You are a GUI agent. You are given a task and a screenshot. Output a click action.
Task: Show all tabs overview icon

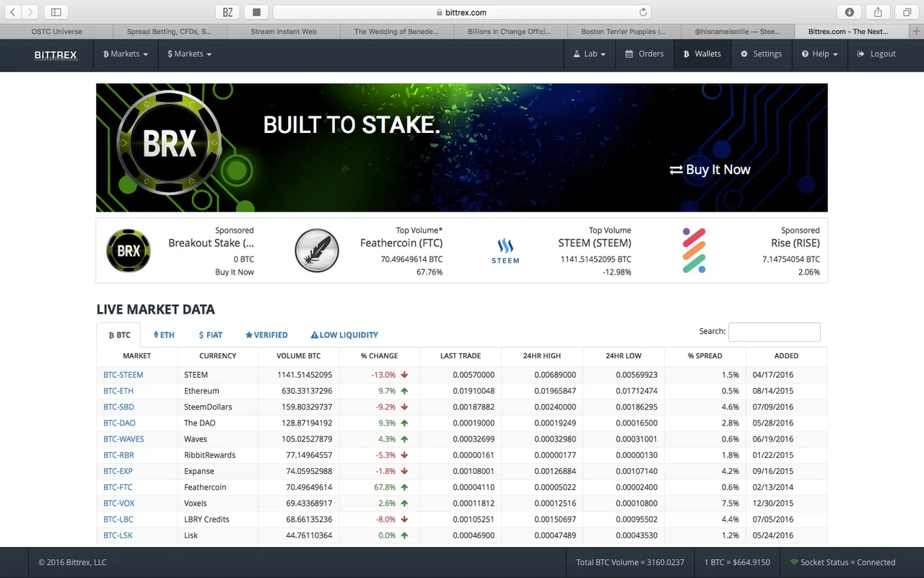pos(907,12)
